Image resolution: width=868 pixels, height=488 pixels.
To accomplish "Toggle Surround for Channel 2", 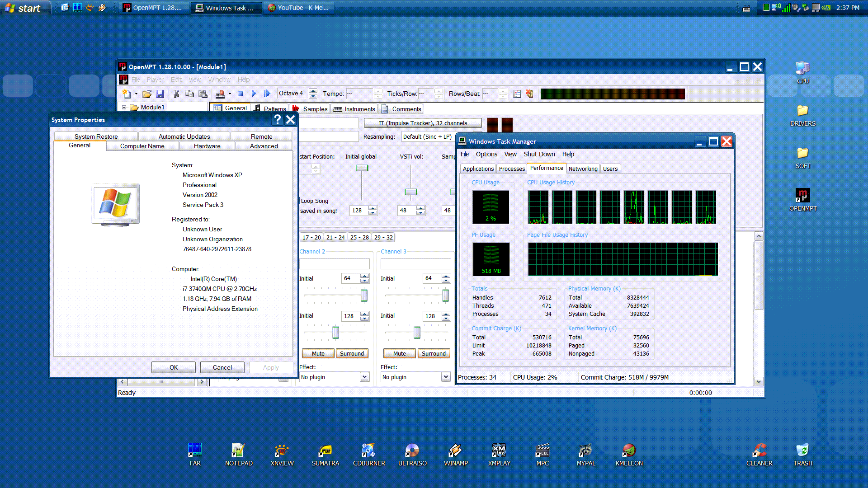I will coord(352,353).
